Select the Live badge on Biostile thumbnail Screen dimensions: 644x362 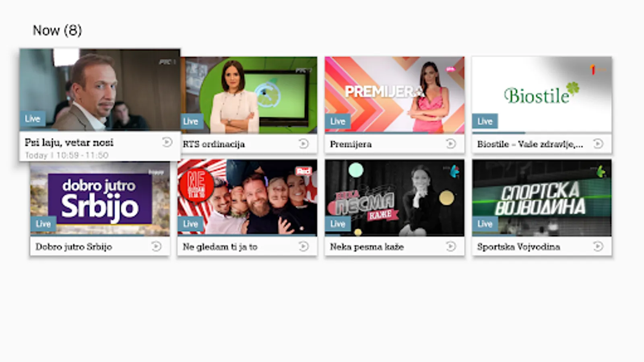click(485, 121)
